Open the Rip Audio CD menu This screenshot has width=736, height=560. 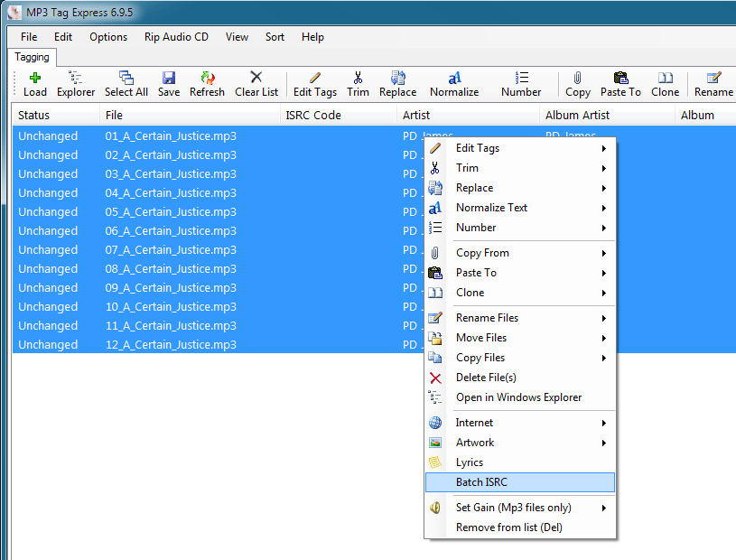point(176,37)
